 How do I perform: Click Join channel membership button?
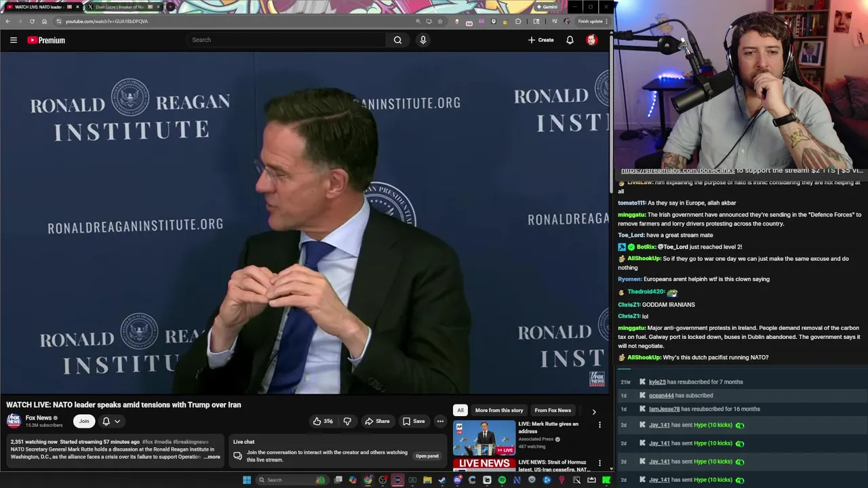tap(84, 421)
